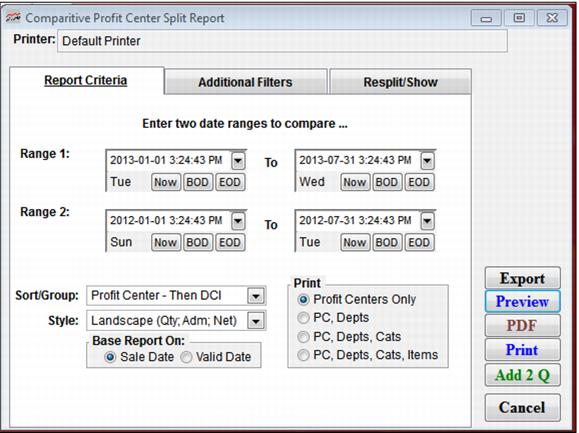Maximize the report window
This screenshot has height=433, width=579.
[x=519, y=18]
